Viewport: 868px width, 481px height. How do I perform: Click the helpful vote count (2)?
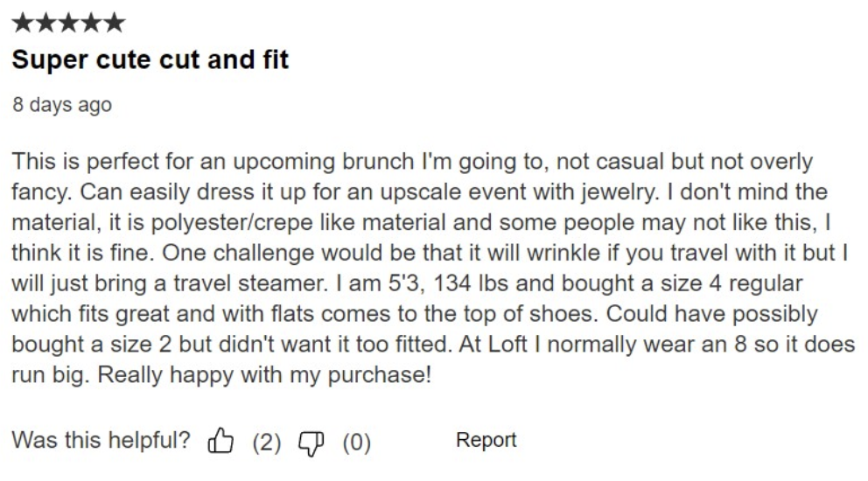point(267,442)
